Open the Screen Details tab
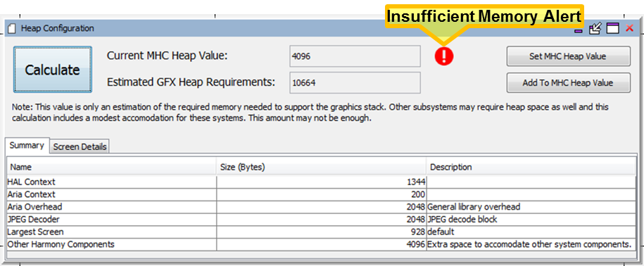The width and height of the screenshot is (644, 266). coord(80,146)
